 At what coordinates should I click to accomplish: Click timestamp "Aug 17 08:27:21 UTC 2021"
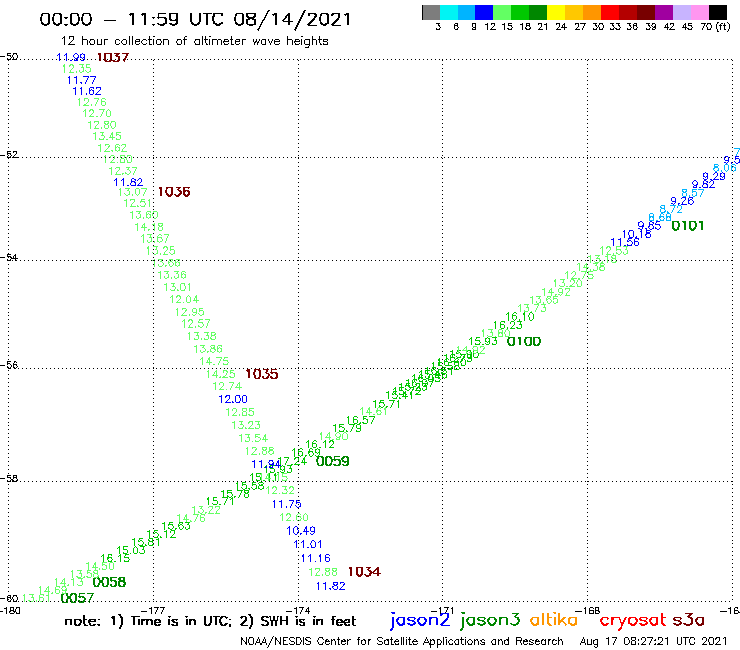coord(653,641)
